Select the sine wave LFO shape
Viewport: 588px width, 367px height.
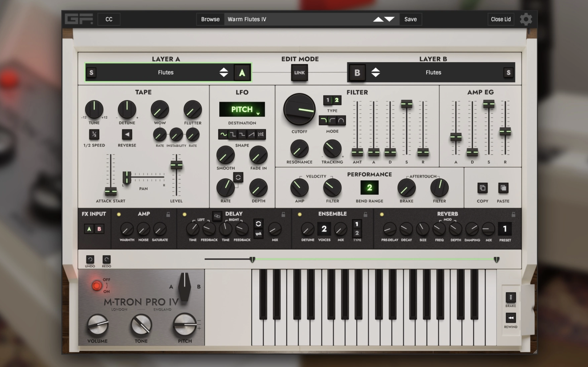coord(223,135)
